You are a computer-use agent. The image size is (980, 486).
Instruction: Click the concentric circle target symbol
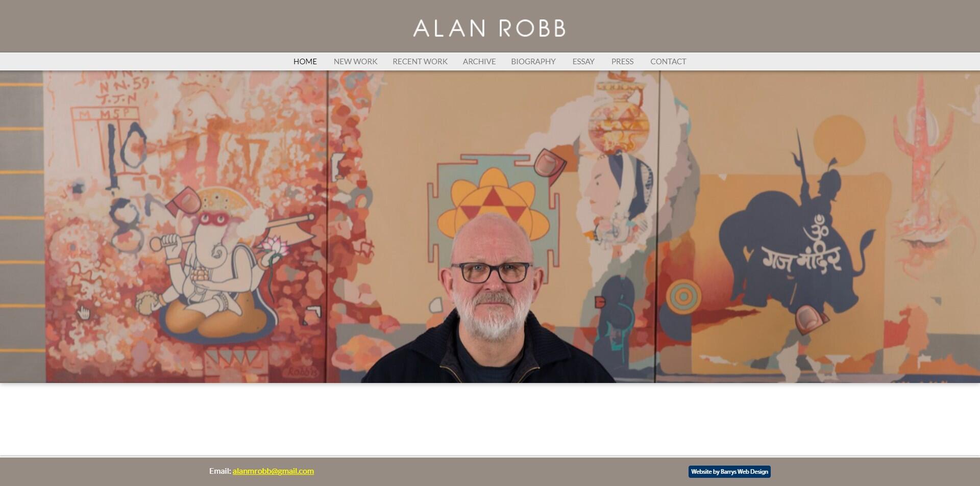tap(683, 296)
